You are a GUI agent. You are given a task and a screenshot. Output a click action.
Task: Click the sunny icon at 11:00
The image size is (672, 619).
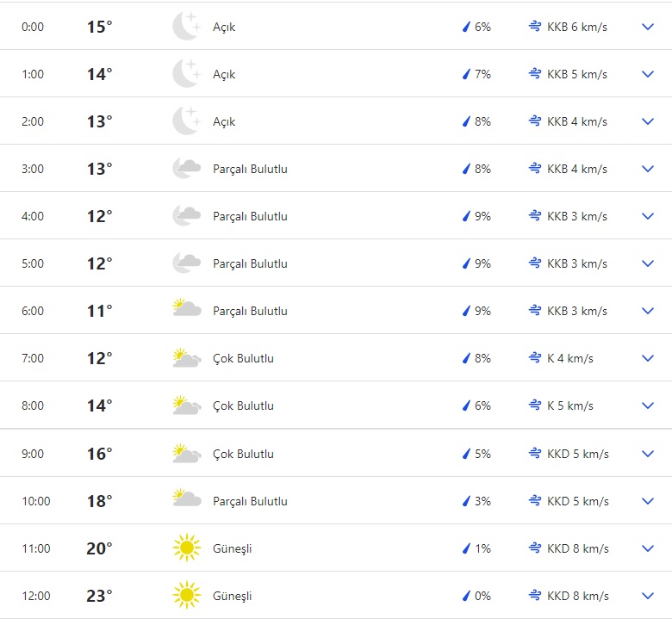click(x=186, y=548)
